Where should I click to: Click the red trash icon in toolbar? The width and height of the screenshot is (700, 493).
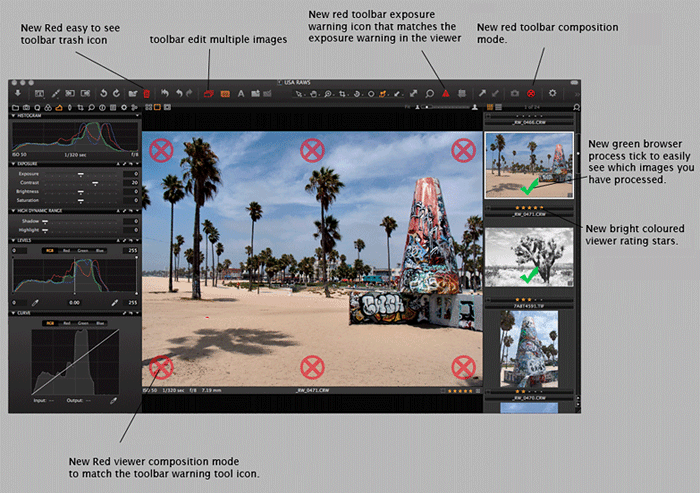pos(145,93)
